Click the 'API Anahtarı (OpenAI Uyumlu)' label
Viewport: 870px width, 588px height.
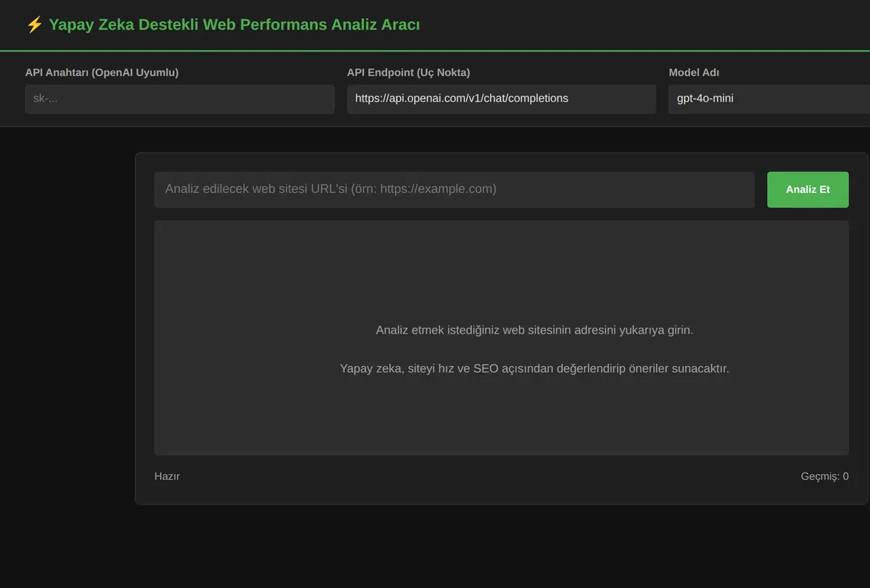101,73
